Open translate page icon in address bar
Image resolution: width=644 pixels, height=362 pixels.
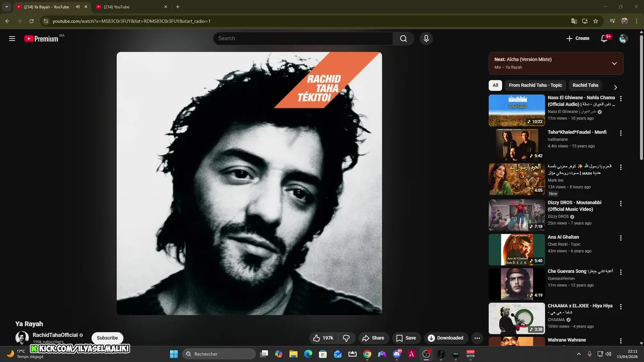(x=574, y=21)
